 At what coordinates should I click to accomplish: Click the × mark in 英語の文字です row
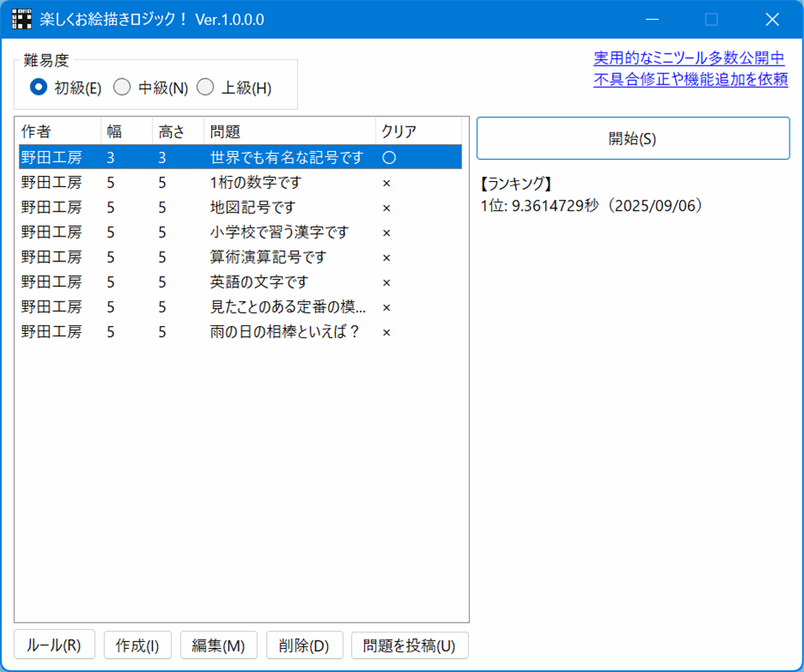pos(386,283)
